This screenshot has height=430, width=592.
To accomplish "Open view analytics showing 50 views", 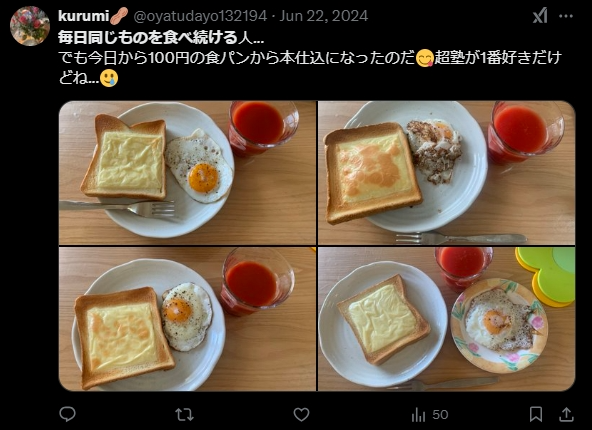I will click(430, 415).
